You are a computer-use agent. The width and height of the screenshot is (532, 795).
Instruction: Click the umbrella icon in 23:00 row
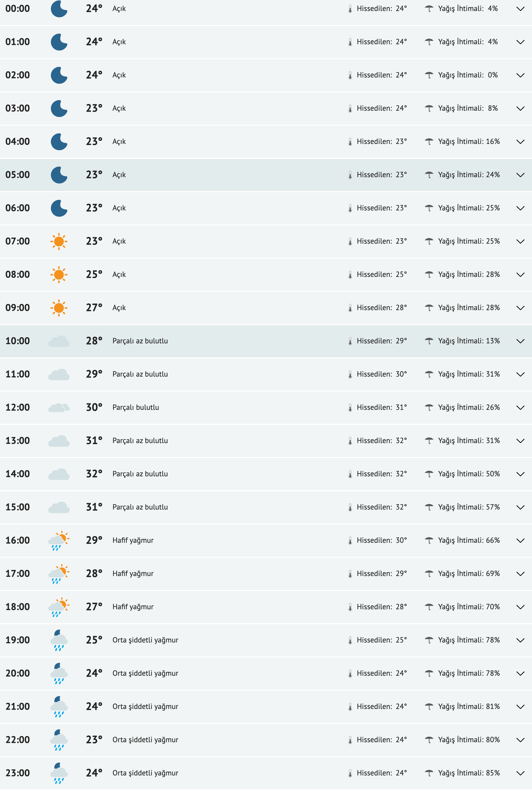[x=429, y=773]
